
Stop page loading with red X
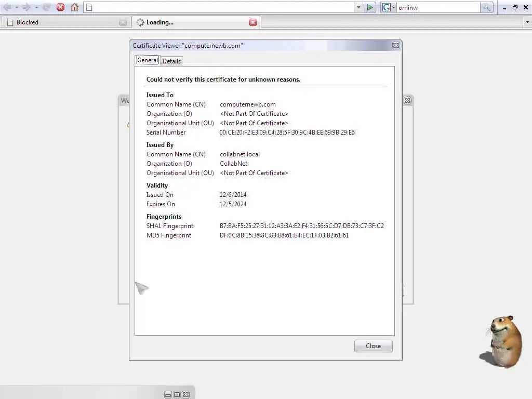60,7
